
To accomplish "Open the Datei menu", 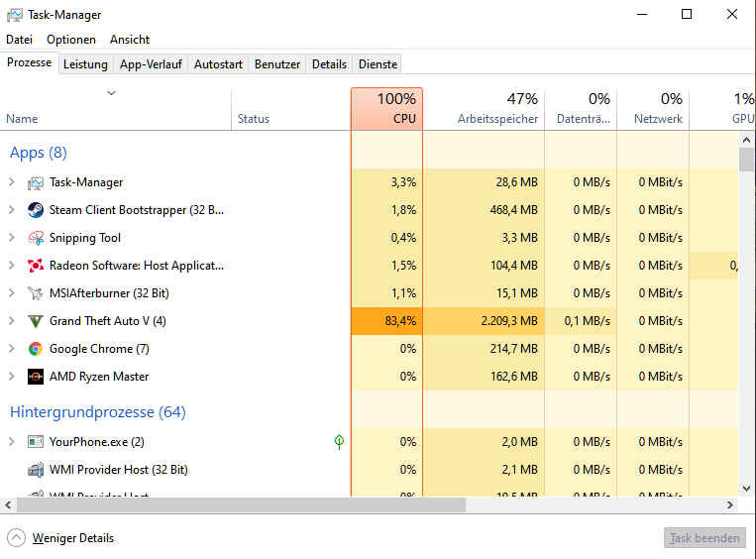I will point(19,40).
